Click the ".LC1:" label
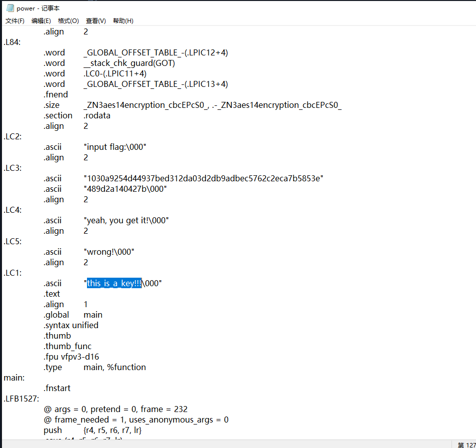This screenshot has width=476, height=448. (12, 273)
